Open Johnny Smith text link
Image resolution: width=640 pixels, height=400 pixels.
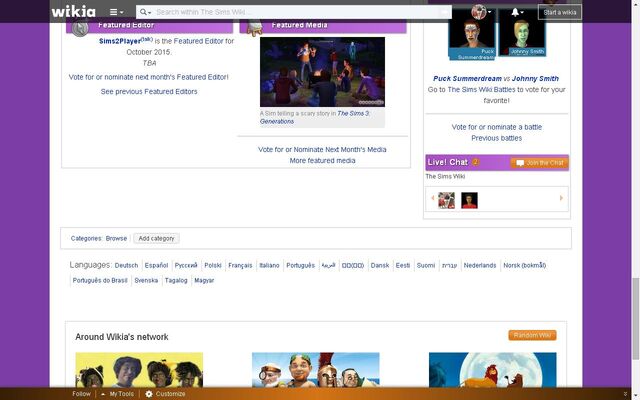[535, 79]
